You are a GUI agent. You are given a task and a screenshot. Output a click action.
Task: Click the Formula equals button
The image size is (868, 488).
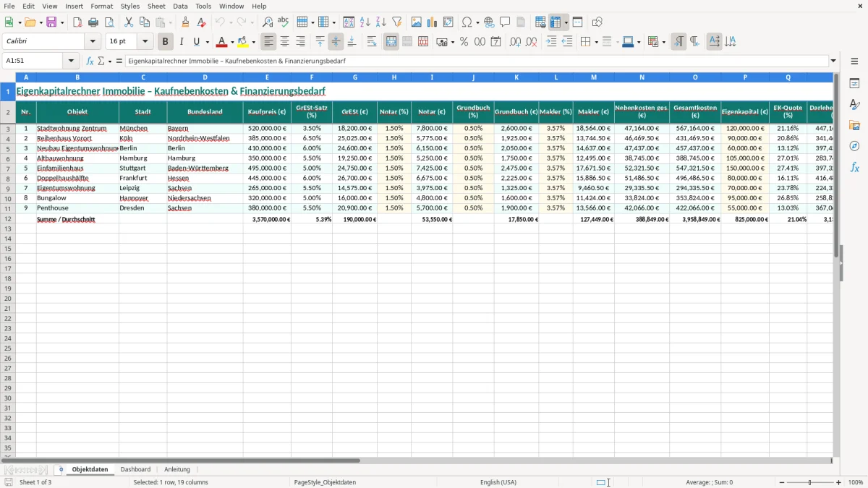point(119,61)
